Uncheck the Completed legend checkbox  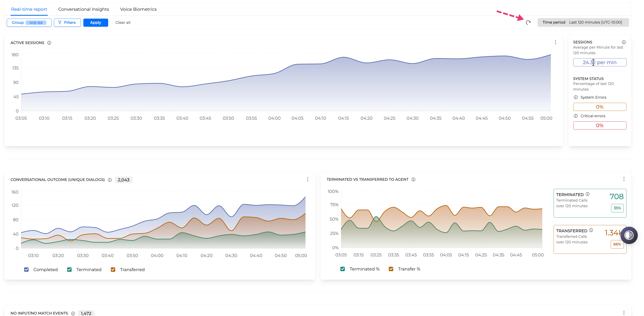(x=26, y=269)
